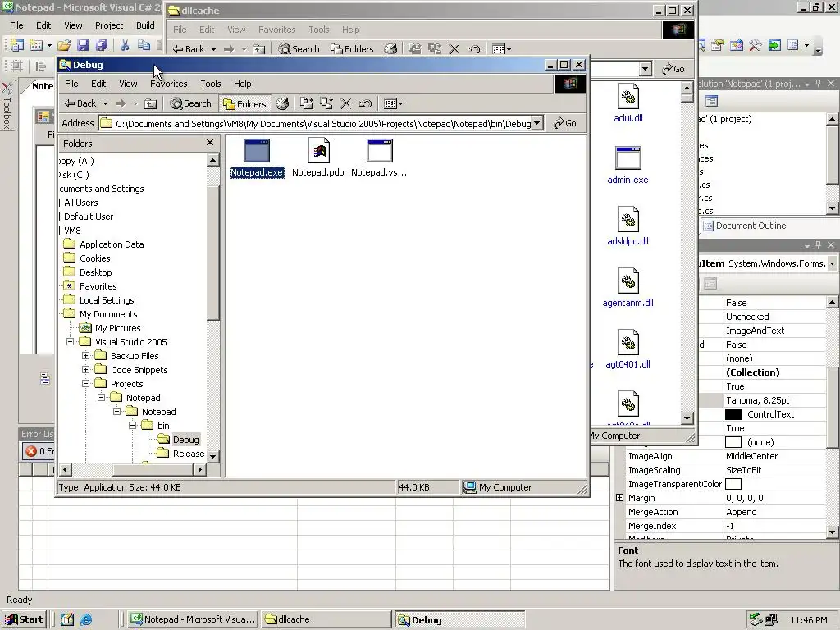Select agentanm.dll in dllcache window
Viewport: 840px width, 630px height.
tap(628, 288)
